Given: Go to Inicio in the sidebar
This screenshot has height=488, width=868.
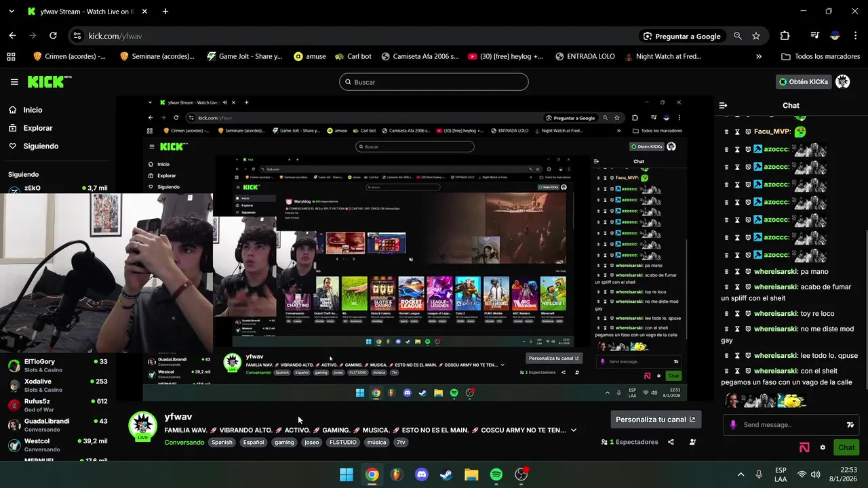Looking at the screenshot, I should point(33,110).
